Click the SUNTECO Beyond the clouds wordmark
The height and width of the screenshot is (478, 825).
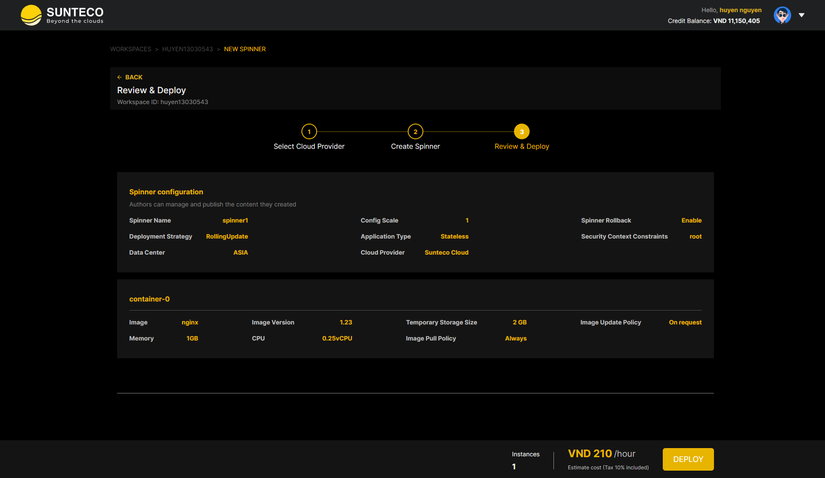point(75,15)
